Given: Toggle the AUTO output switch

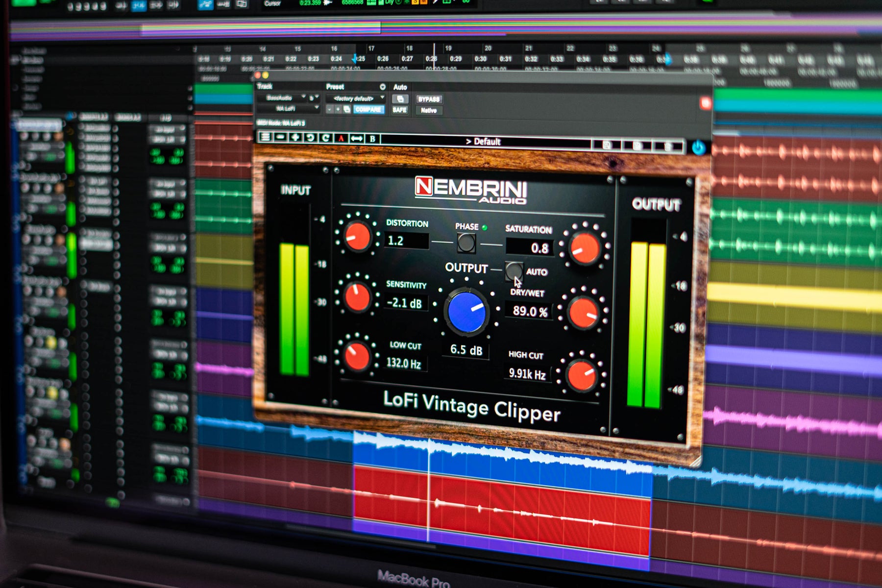Looking at the screenshot, I should (514, 270).
